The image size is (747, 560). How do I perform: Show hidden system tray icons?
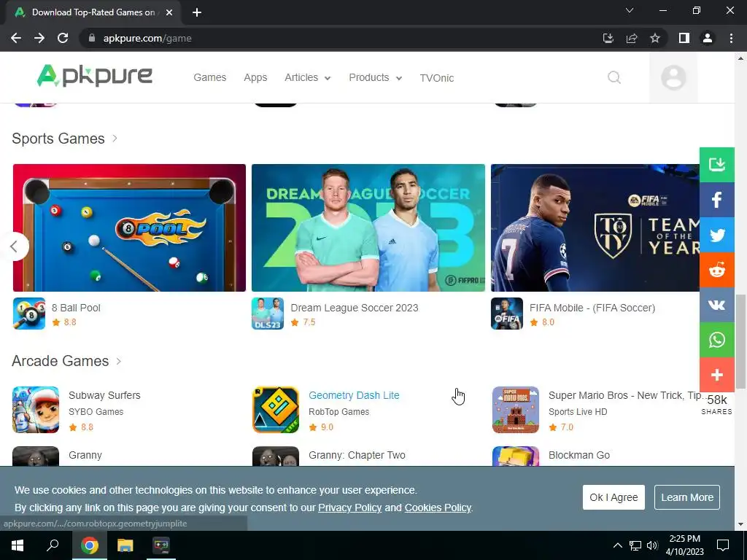(617, 545)
